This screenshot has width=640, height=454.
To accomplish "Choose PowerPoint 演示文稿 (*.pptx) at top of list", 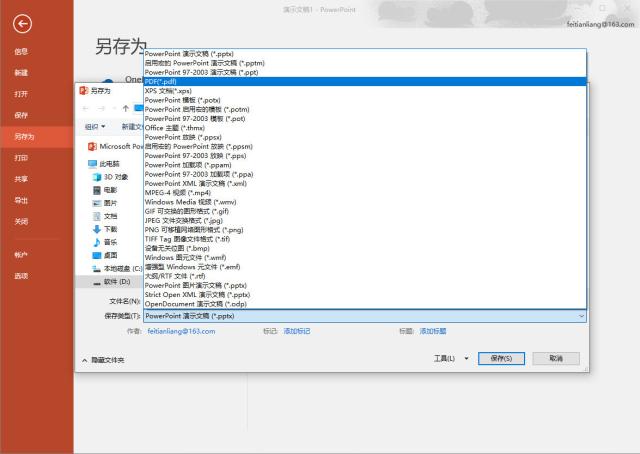I will point(365,53).
